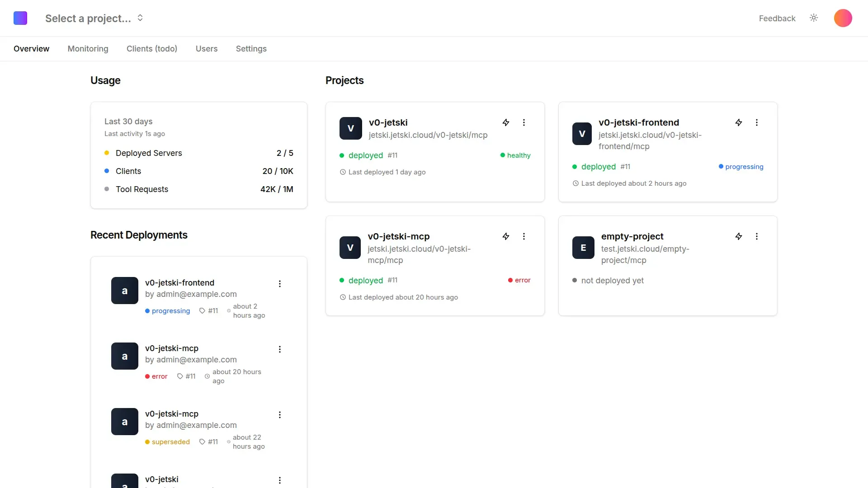Click the project selector chevron arrows
Image resolution: width=868 pixels, height=488 pixels.
(140, 18)
